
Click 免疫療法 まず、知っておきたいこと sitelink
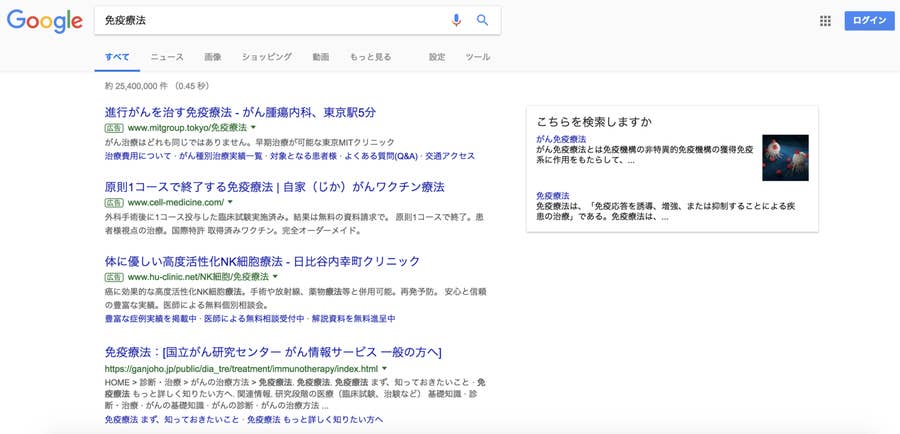click(172, 419)
